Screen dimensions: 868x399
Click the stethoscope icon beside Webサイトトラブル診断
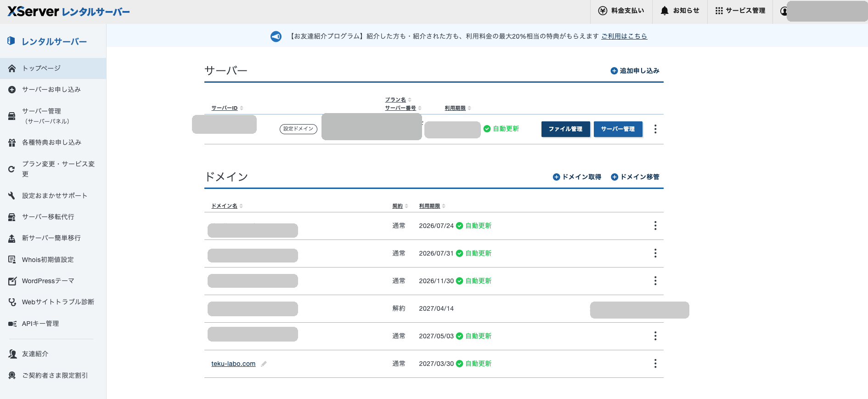12,302
